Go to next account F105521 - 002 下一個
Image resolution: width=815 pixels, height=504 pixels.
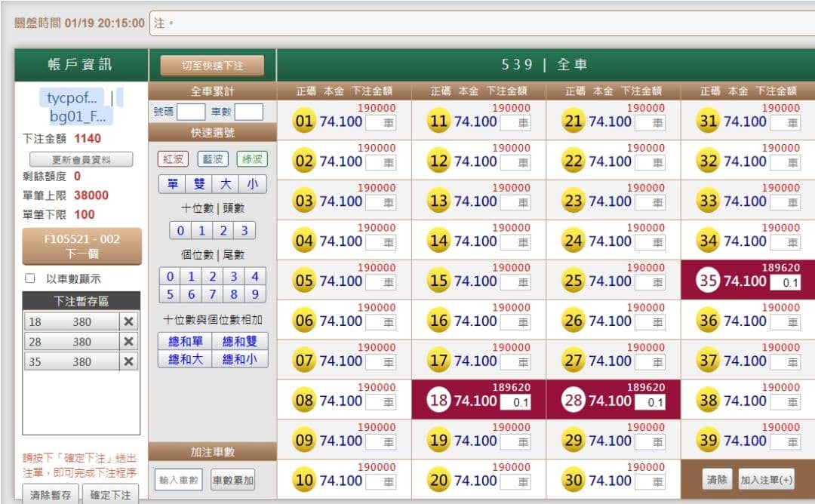click(81, 246)
